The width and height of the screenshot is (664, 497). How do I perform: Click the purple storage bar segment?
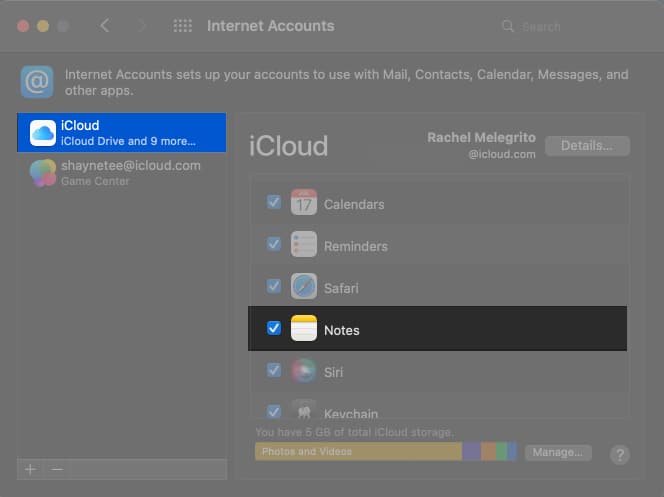(471, 452)
